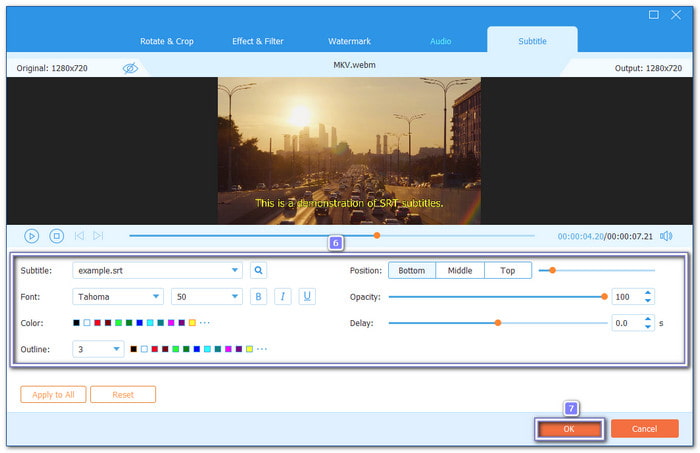Pick white subtitle color swatch
This screenshot has height=453, width=700.
tap(87, 323)
